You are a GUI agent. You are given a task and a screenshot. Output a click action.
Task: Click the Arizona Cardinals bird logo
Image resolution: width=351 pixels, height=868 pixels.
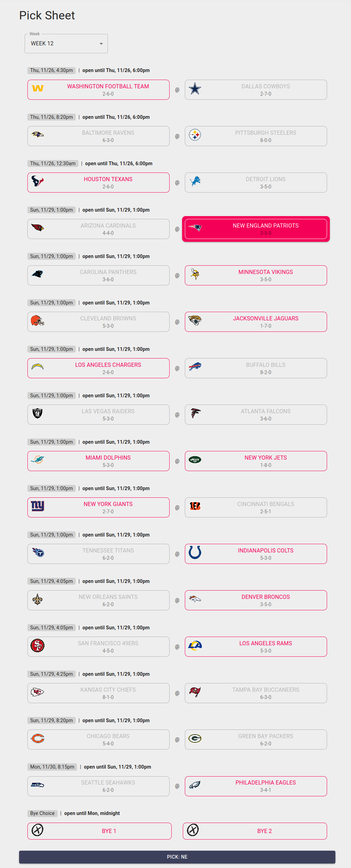point(37,228)
